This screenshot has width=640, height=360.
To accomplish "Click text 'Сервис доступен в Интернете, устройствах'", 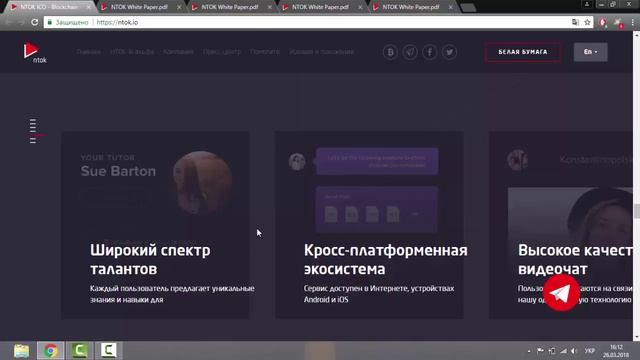I will [379, 289].
